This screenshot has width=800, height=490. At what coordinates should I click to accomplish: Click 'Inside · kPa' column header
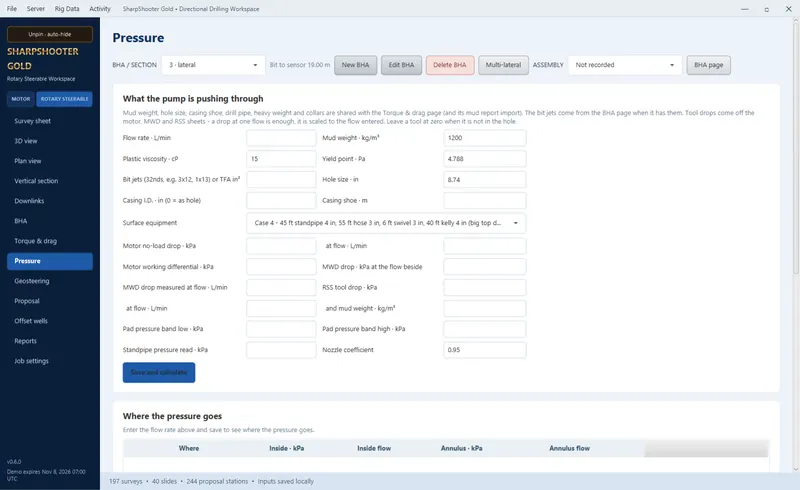point(287,448)
